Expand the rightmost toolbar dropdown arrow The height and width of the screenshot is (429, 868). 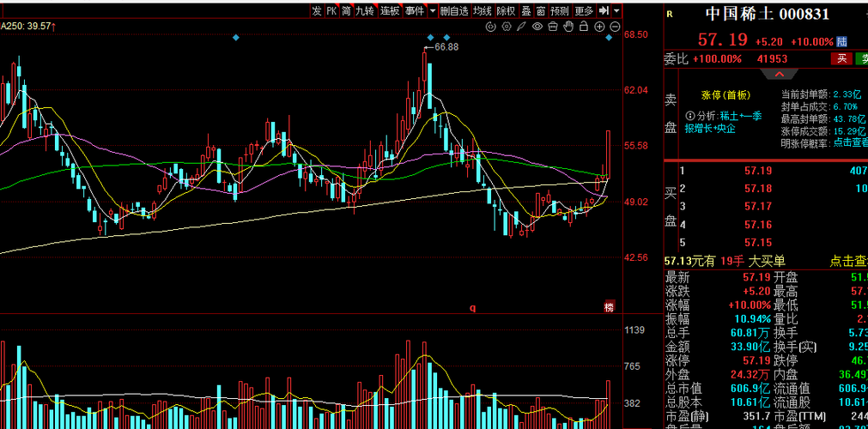pos(617,10)
